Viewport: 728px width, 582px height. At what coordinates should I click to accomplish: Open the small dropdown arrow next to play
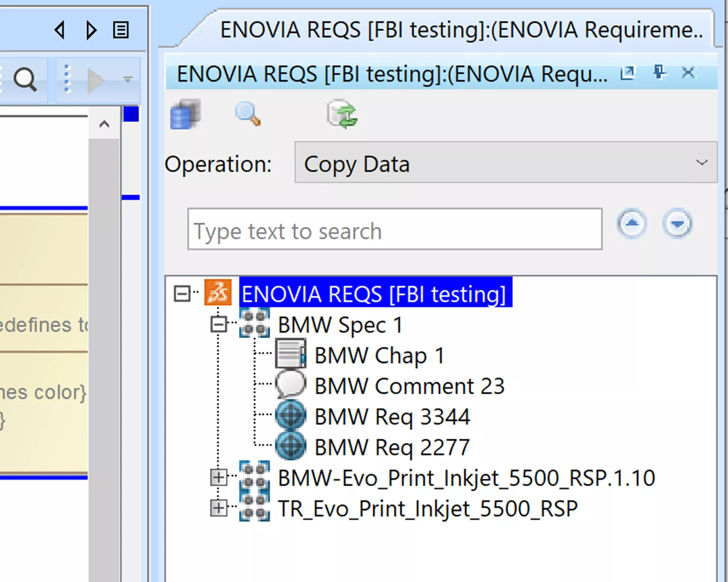point(128,79)
